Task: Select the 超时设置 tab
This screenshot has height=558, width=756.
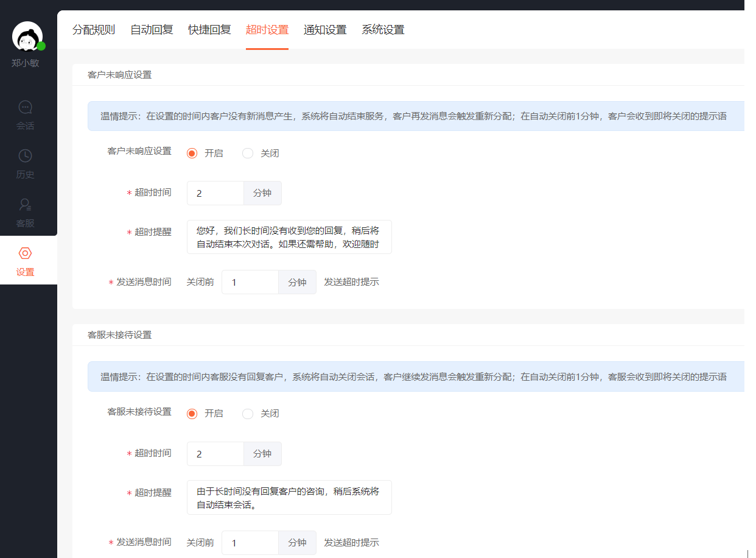Action: tap(267, 30)
